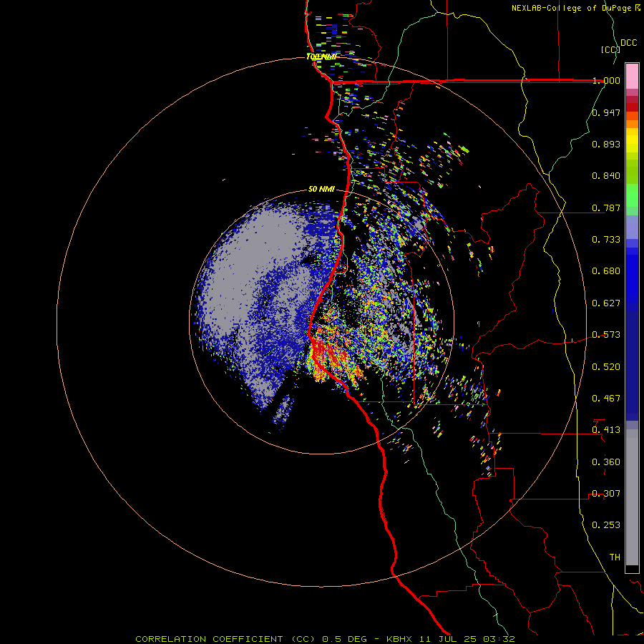Viewport: 644px width, 644px height.
Task: Click the TH label on the scale
Action: pyautogui.click(x=615, y=557)
